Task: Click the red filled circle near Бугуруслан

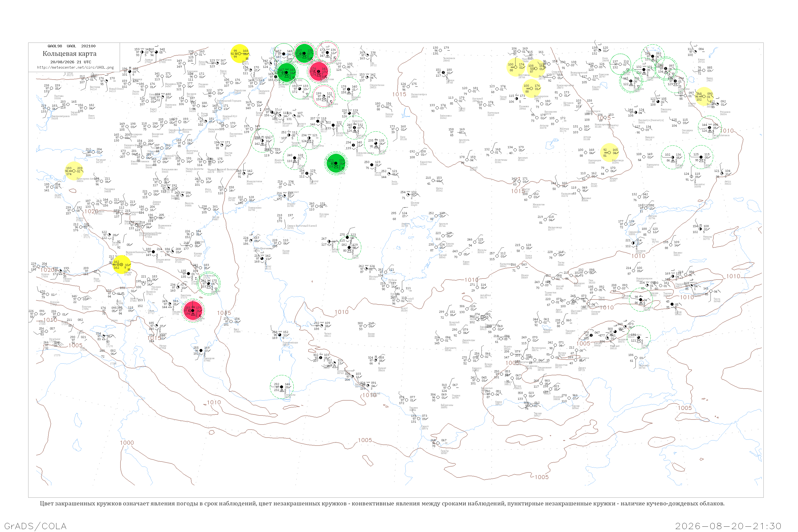Action: click(x=319, y=71)
